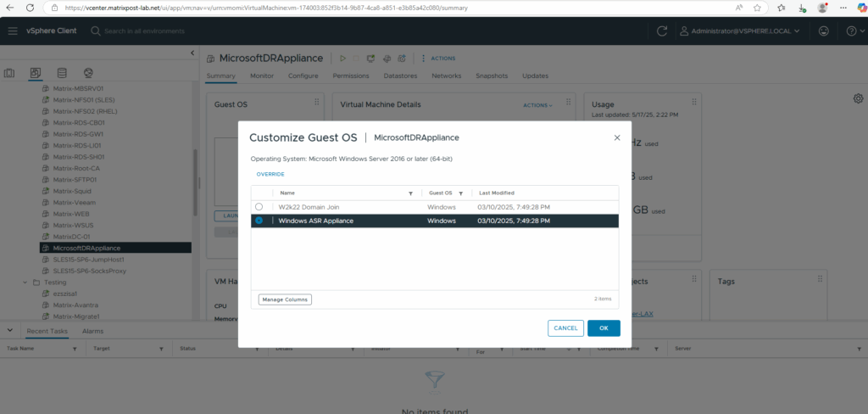
Task: Click the Windows ASR Appliance name cell
Action: (315, 221)
